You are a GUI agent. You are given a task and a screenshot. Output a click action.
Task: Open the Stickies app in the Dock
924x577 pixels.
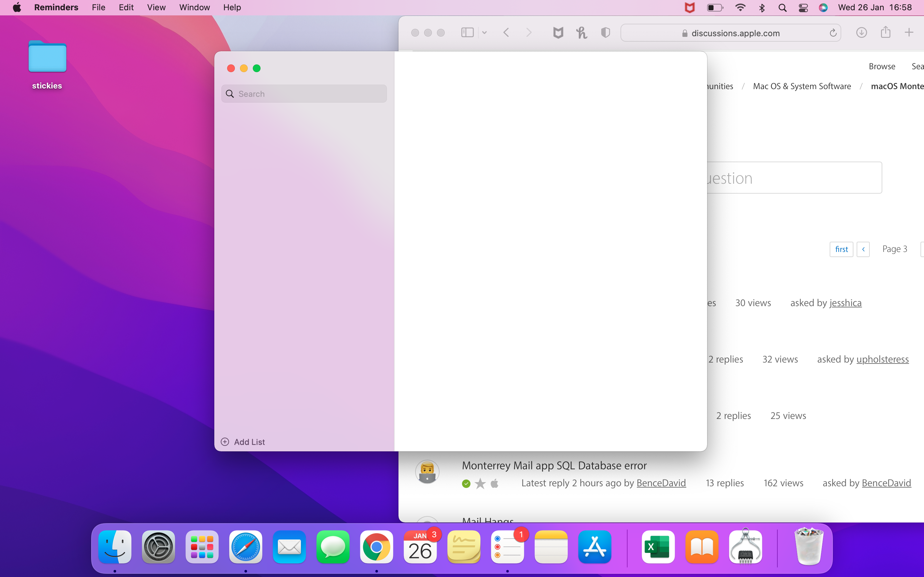pyautogui.click(x=464, y=547)
